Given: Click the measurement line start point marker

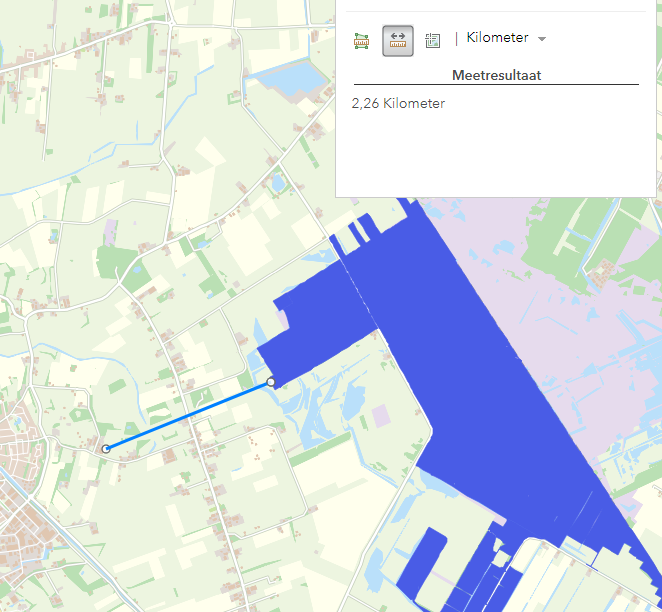Looking at the screenshot, I should (x=106, y=449).
